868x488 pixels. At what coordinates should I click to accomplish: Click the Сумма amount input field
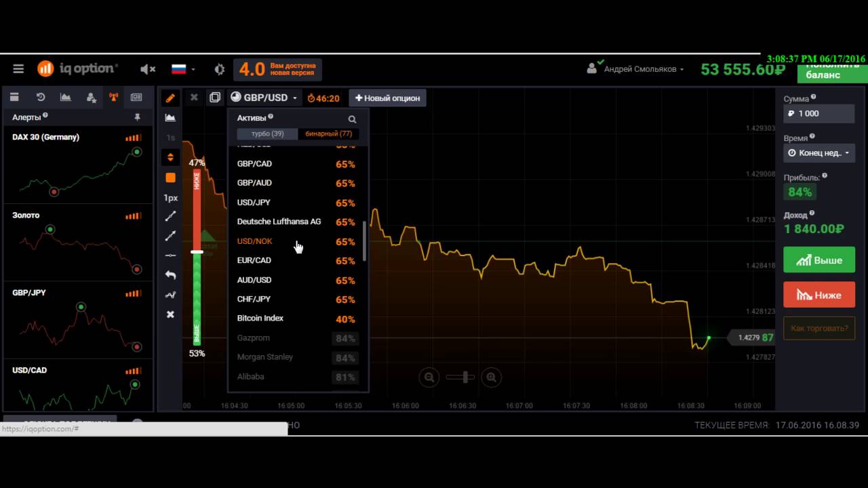click(x=818, y=114)
